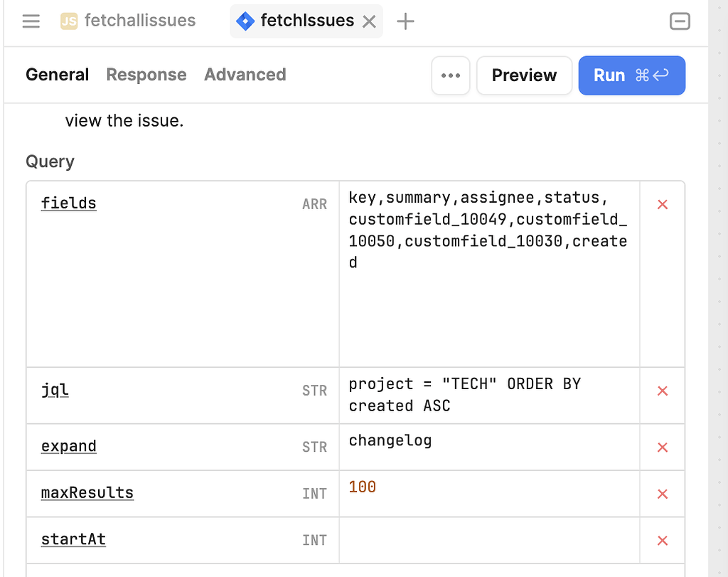Open the more options menu
This screenshot has width=728, height=577.
pyautogui.click(x=451, y=75)
